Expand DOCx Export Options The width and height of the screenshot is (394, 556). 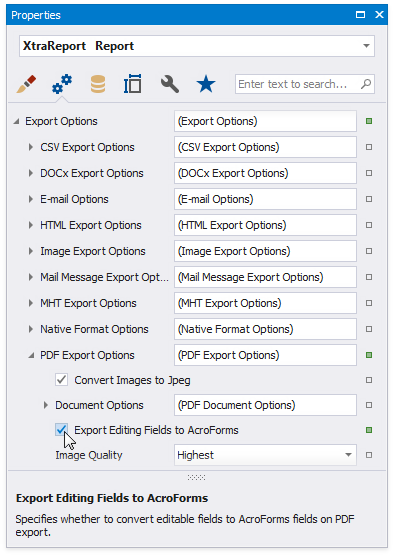(x=31, y=173)
